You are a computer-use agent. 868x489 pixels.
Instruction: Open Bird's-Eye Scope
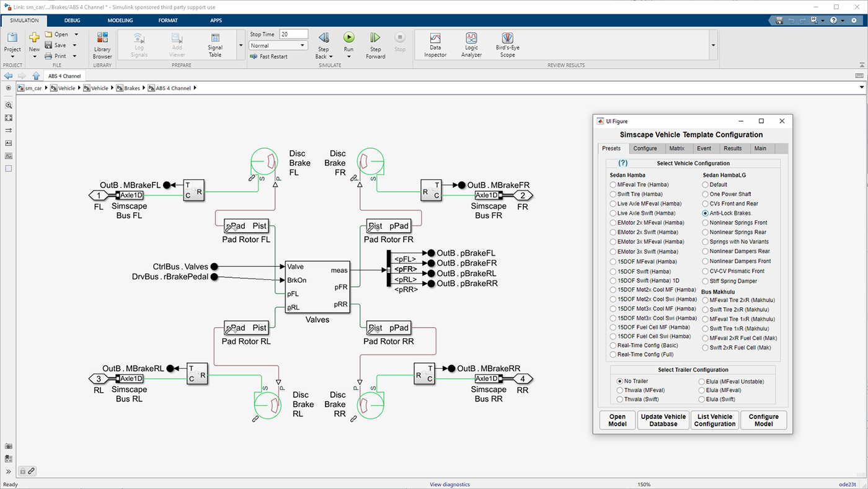click(x=507, y=45)
